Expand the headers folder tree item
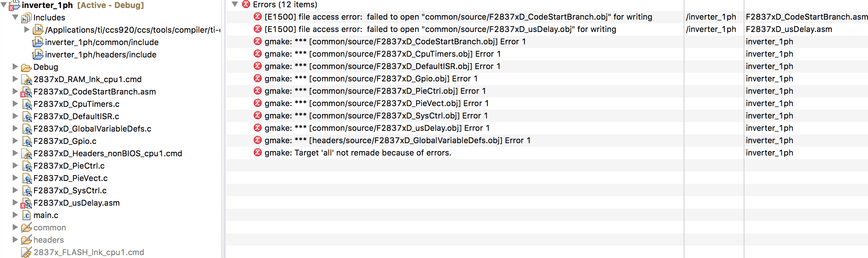 [14, 240]
